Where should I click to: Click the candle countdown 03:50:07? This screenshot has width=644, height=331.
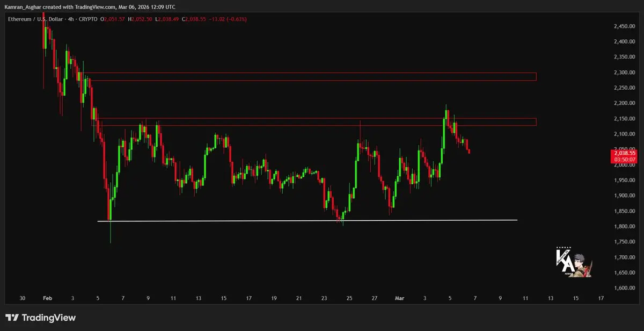(x=624, y=160)
